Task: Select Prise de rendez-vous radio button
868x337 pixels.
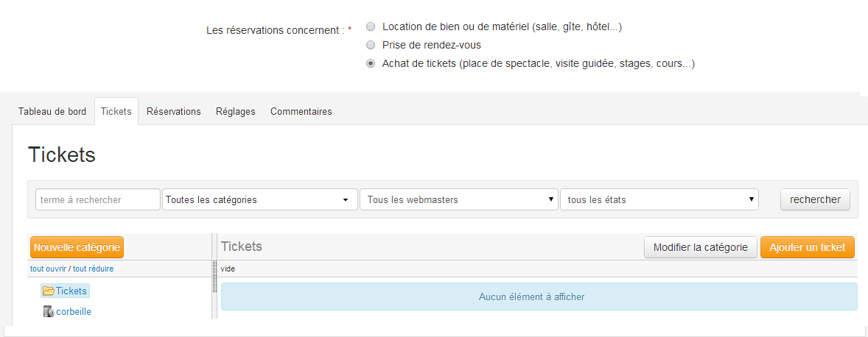Action: click(x=371, y=45)
